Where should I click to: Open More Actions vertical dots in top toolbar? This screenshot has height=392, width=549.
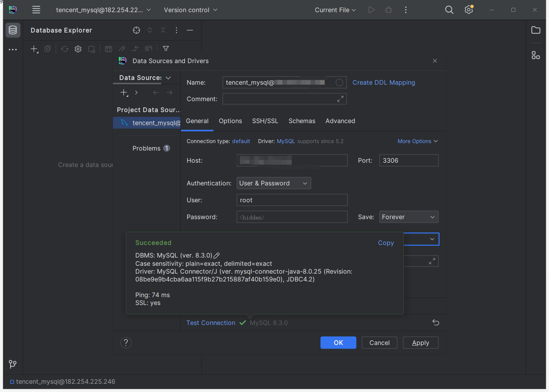coord(406,10)
